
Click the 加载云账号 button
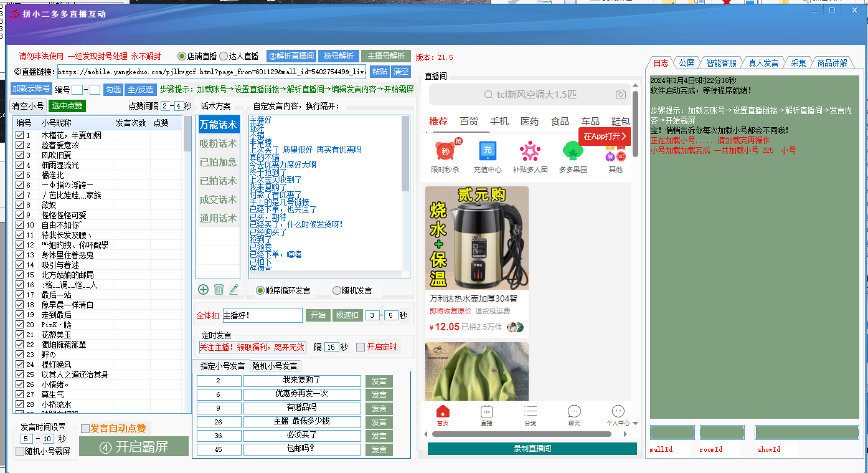pyautogui.click(x=31, y=88)
